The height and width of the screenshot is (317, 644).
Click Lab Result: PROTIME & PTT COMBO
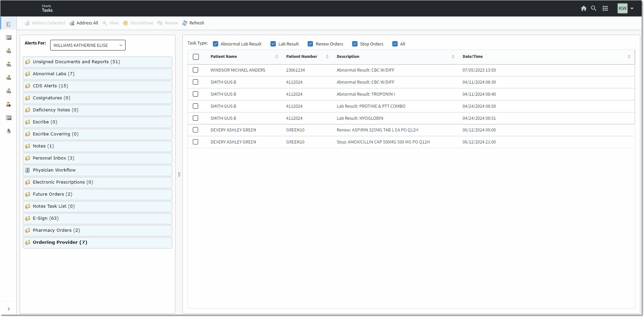click(371, 106)
